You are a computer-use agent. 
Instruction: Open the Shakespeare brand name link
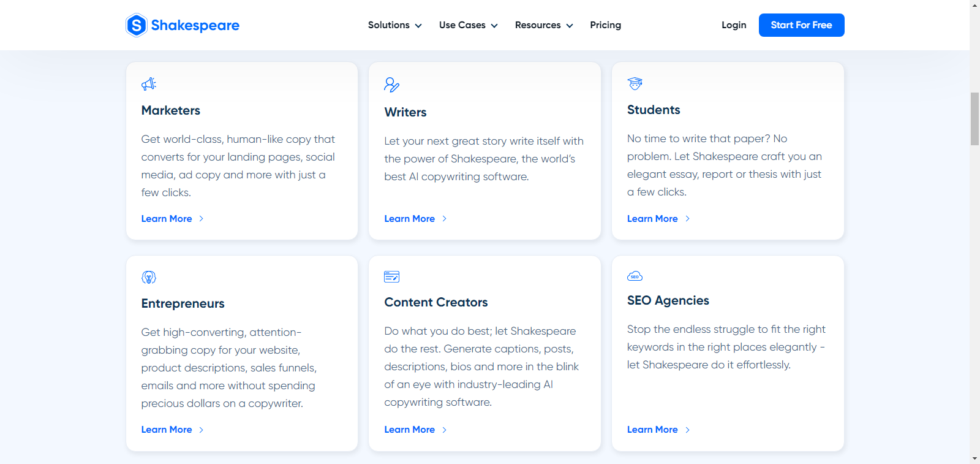195,25
